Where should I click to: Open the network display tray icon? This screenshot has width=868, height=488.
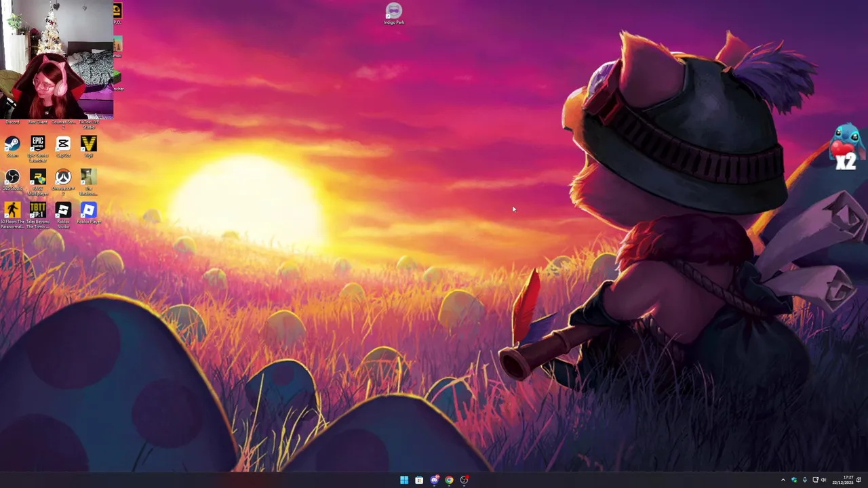point(815,480)
